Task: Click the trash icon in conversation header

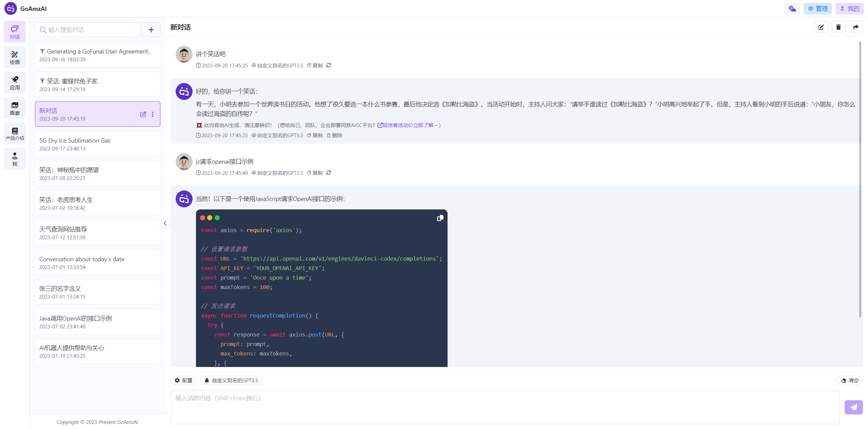Action: click(838, 27)
